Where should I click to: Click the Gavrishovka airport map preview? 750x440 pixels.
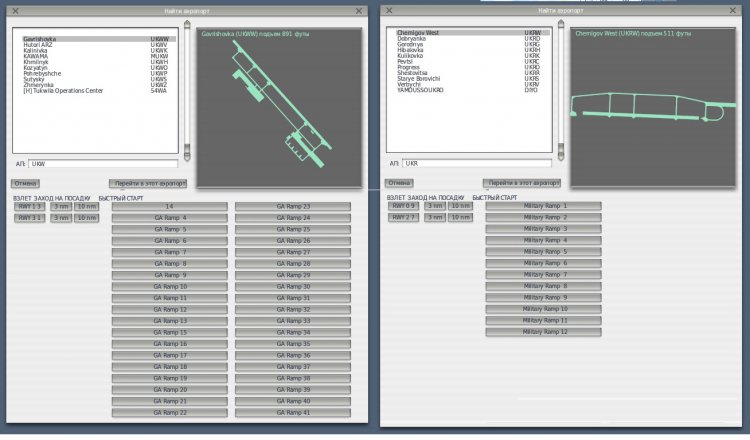pyautogui.click(x=279, y=108)
